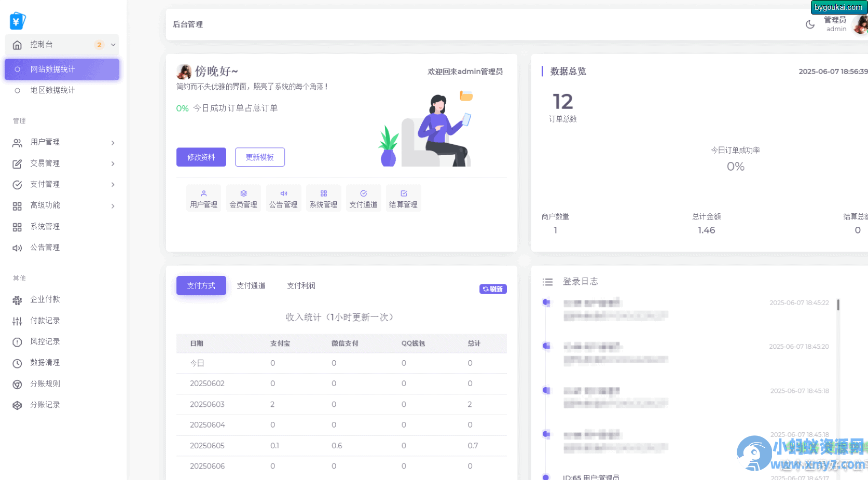This screenshot has width=868, height=480.
Task: Collapse the 控制台 menu chevron
Action: click(113, 45)
